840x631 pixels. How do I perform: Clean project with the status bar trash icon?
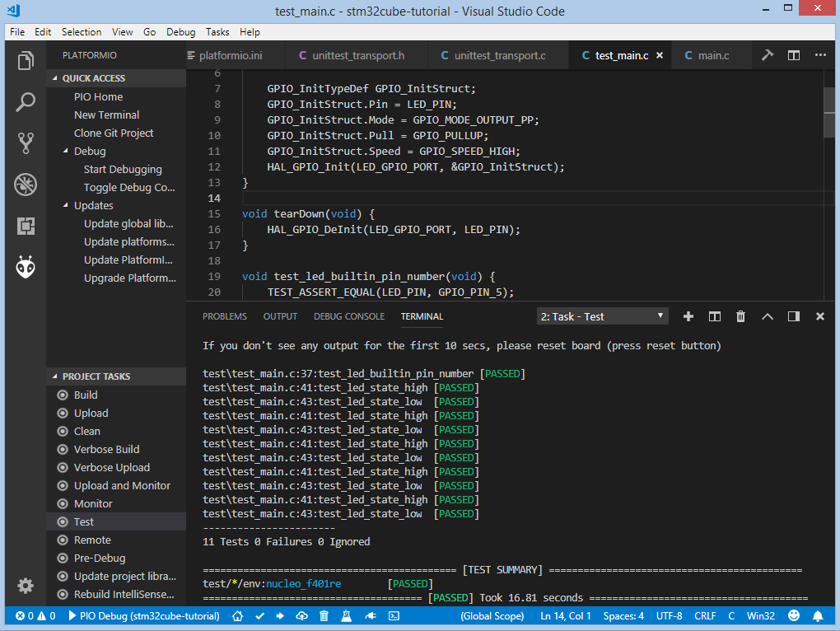click(x=323, y=615)
